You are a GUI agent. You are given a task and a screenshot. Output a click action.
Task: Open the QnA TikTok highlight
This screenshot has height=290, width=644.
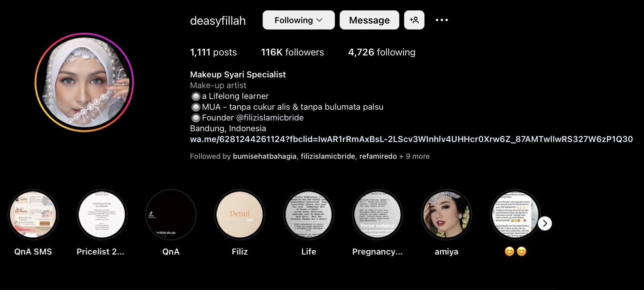171,215
